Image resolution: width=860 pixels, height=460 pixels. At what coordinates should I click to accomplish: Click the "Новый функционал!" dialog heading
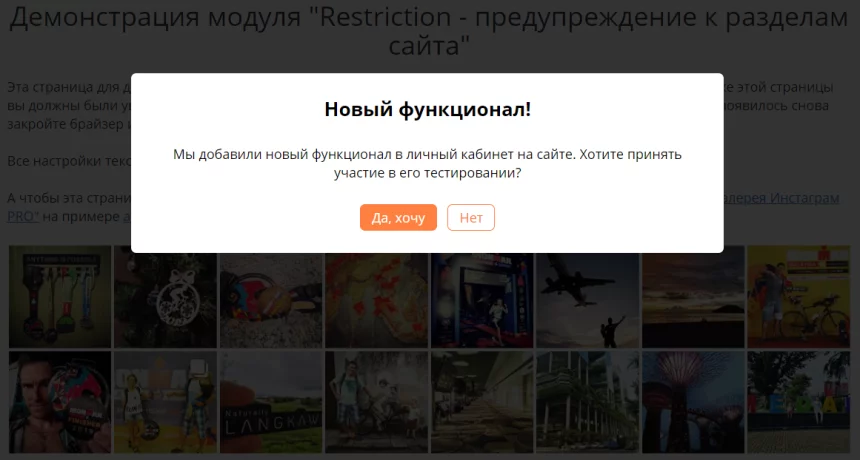click(427, 110)
